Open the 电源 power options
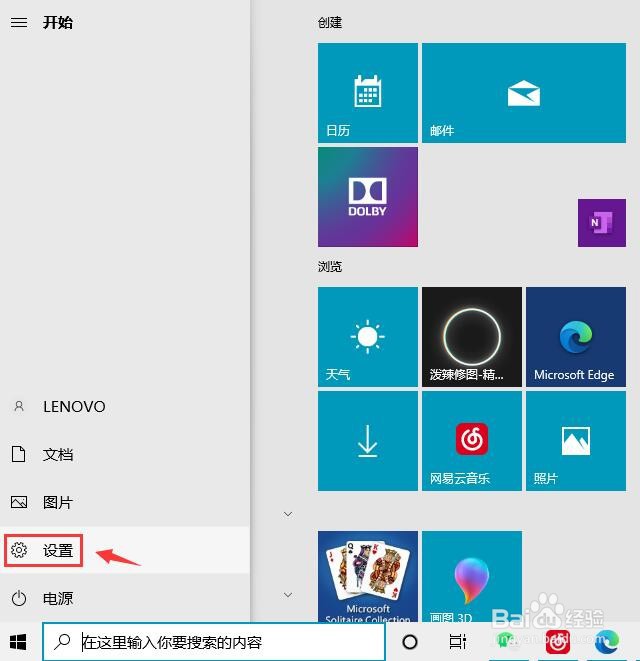The image size is (640, 661). pos(125,598)
